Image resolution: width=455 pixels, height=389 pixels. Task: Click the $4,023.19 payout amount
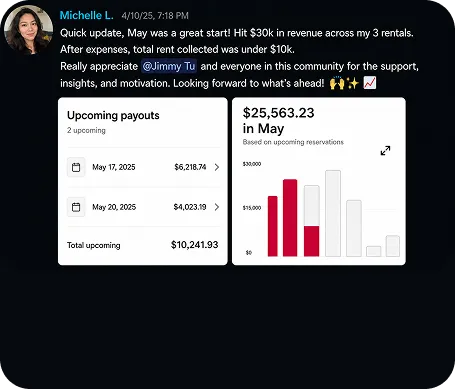(190, 207)
